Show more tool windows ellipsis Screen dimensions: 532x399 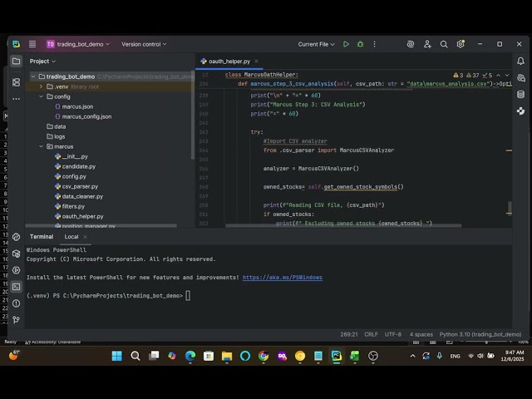coord(16,99)
